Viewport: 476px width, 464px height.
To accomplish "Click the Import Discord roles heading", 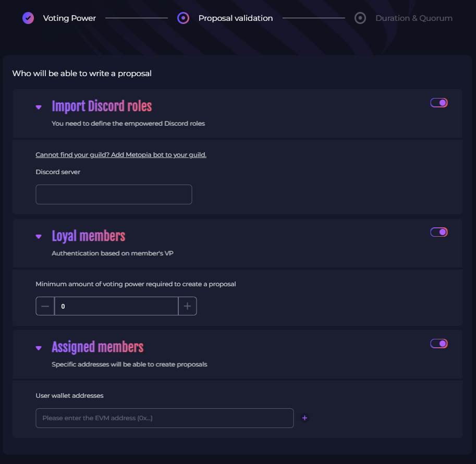I will click(102, 106).
